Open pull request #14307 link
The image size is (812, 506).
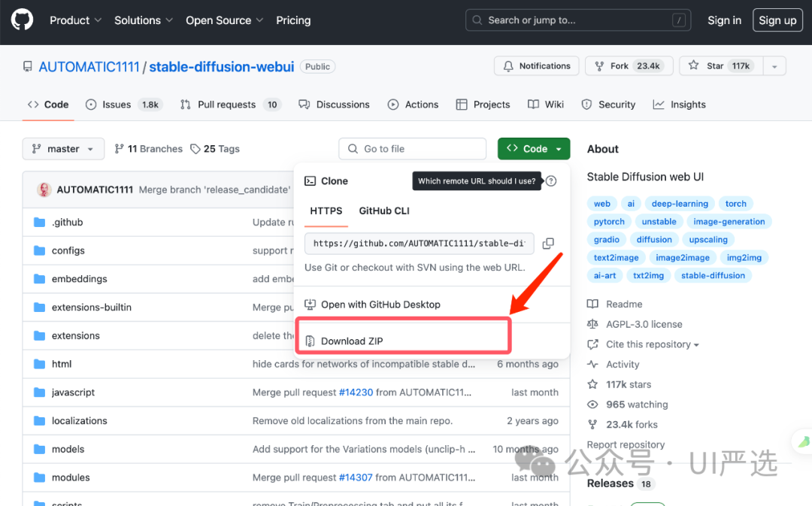pos(355,477)
